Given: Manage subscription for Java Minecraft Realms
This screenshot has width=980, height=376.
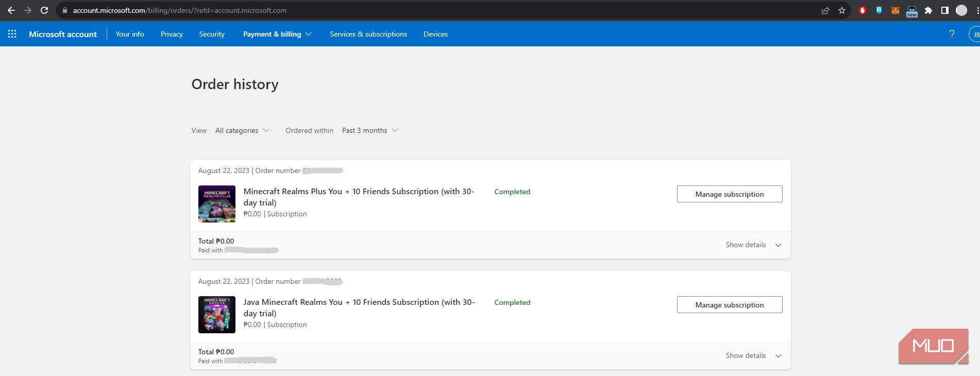Looking at the screenshot, I should pos(729,305).
